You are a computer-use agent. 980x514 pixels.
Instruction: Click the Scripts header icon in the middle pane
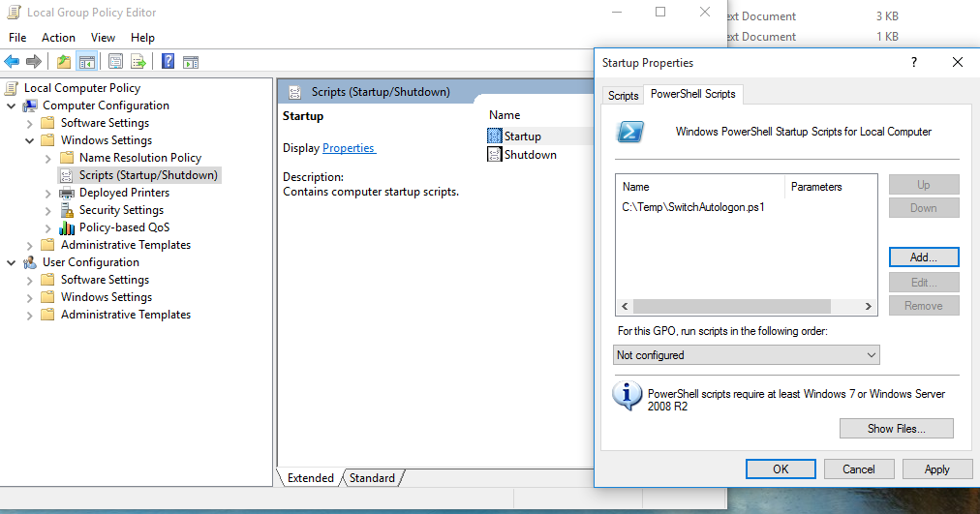pos(294,92)
